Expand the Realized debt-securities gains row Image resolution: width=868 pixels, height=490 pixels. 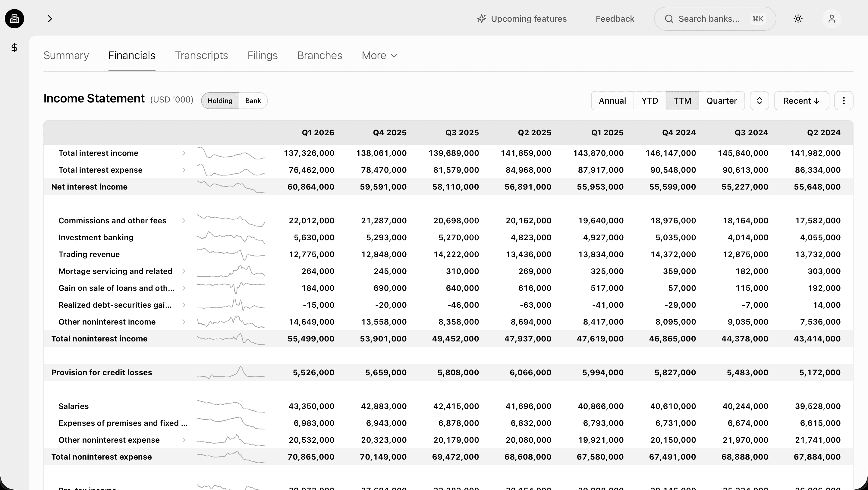click(184, 305)
